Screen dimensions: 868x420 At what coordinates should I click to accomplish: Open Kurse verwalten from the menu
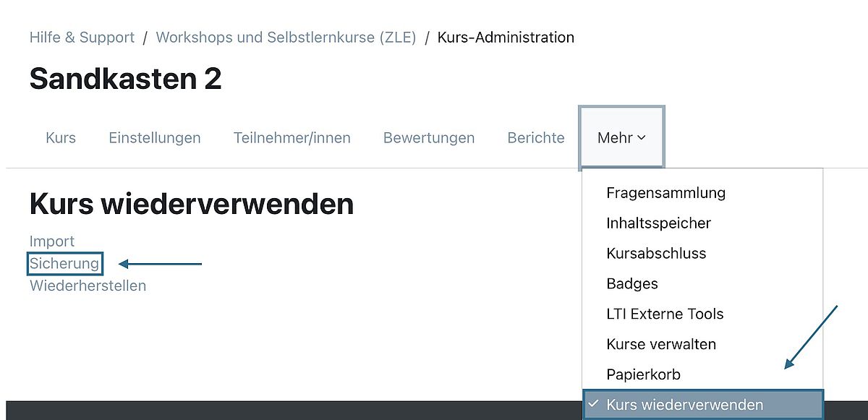click(661, 345)
